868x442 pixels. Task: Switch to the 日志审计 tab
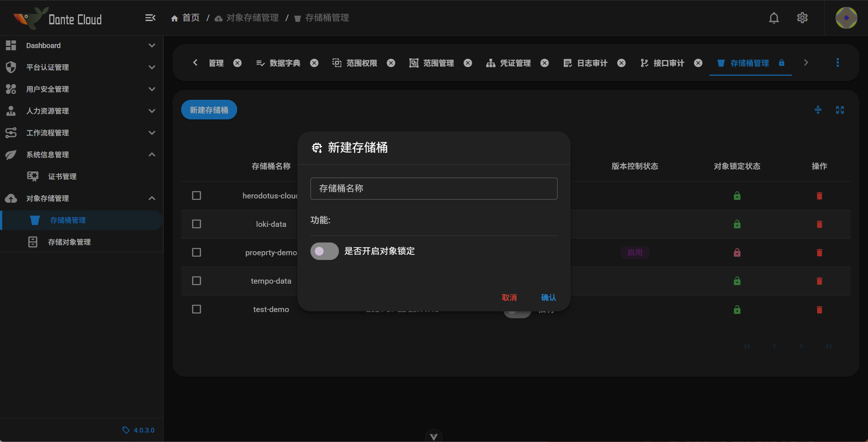point(592,63)
